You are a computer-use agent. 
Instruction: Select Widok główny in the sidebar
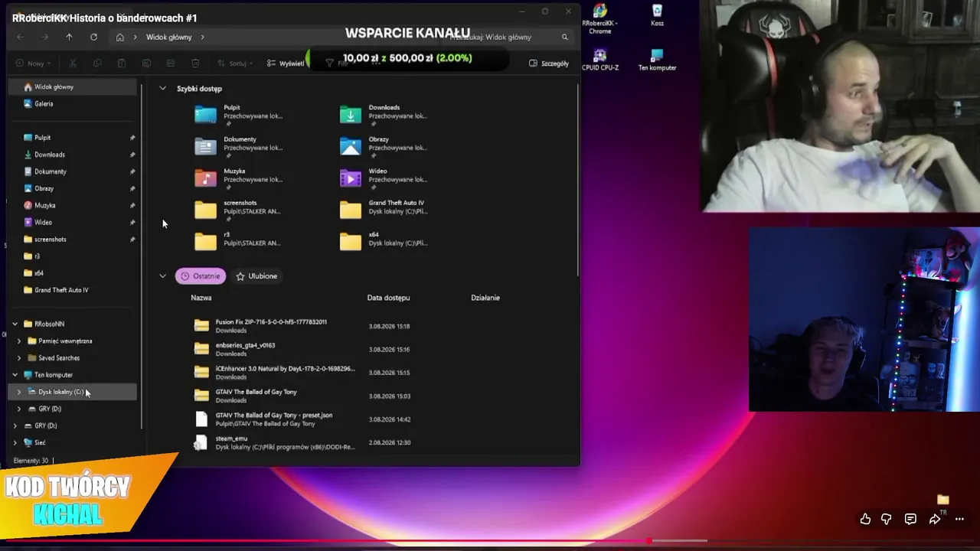click(x=73, y=87)
